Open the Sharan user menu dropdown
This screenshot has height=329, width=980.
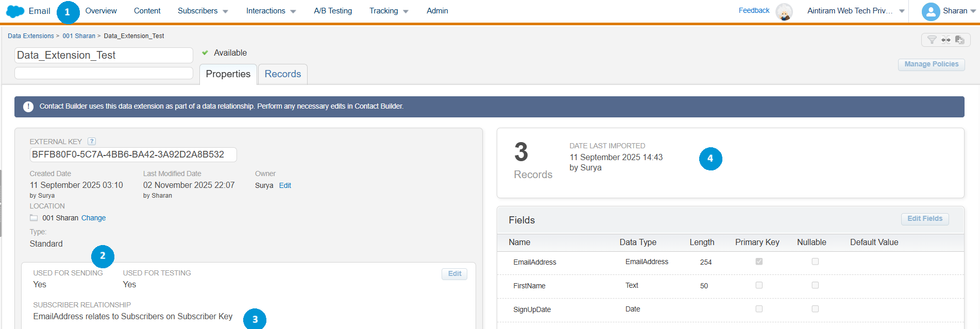(x=973, y=11)
